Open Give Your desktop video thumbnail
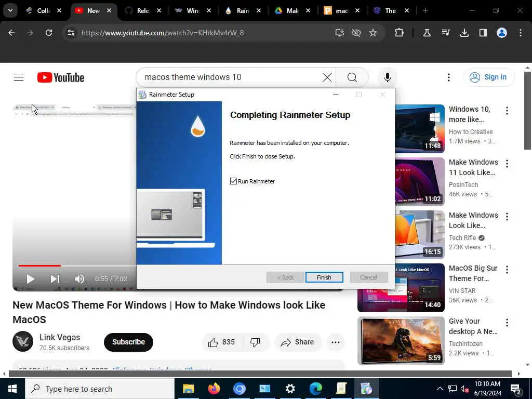The width and height of the screenshot is (532, 399). click(401, 341)
